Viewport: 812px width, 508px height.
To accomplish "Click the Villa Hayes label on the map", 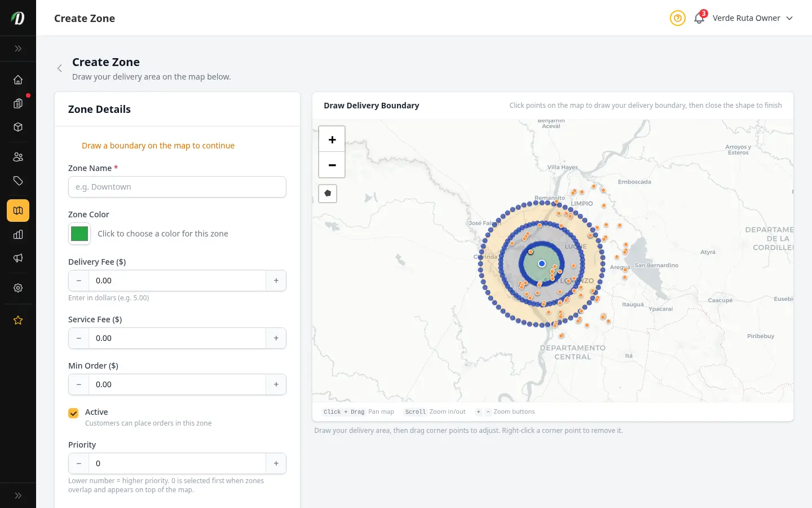I will click(562, 167).
